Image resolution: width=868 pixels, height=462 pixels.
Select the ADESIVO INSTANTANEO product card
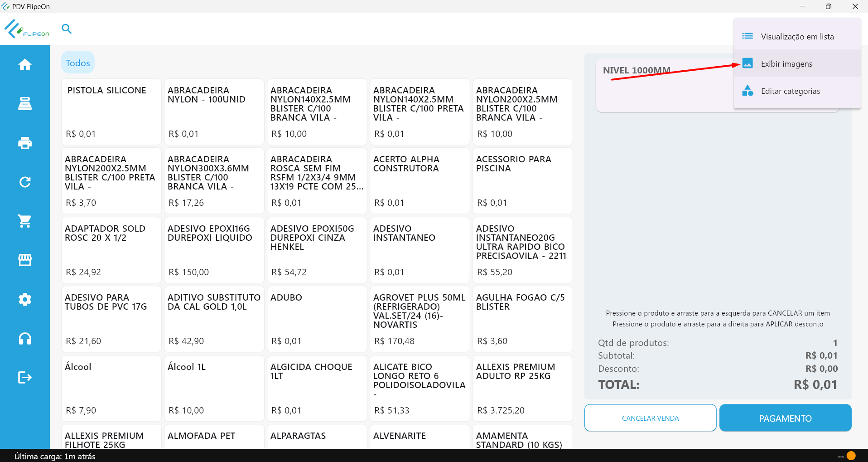[420, 250]
